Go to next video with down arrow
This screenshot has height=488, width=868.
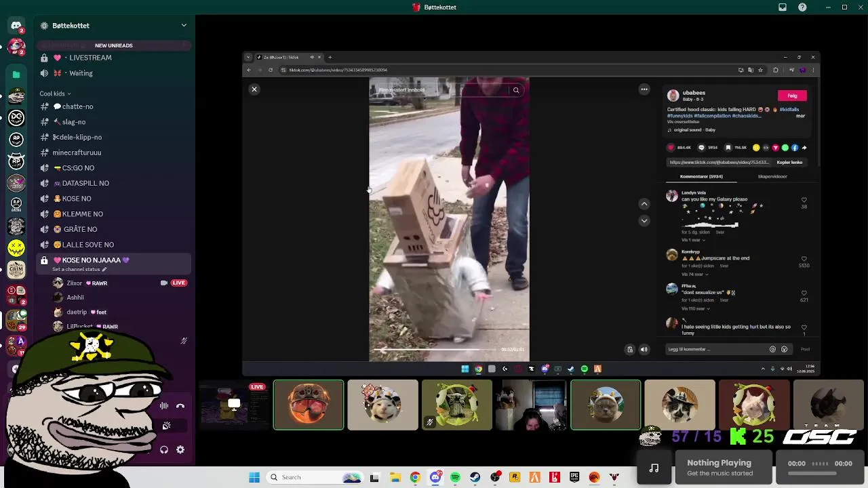tap(644, 220)
